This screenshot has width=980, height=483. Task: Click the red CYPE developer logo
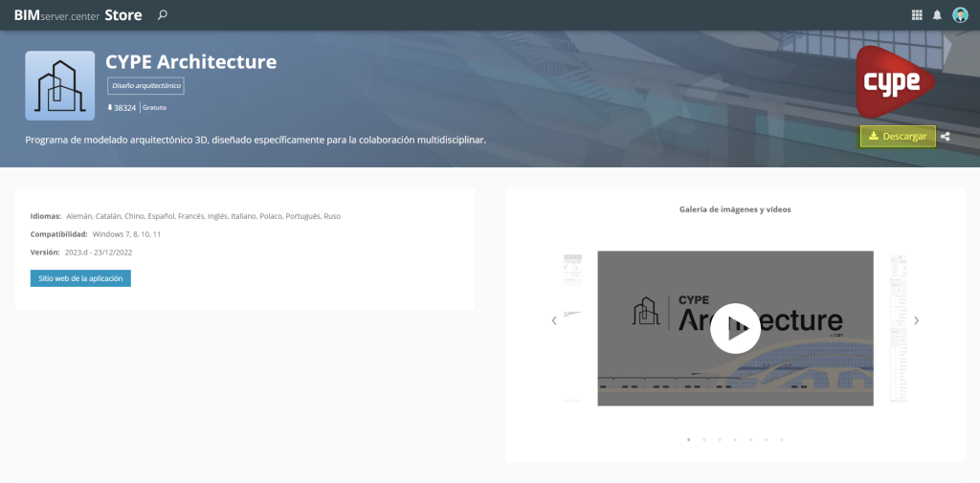tap(893, 82)
